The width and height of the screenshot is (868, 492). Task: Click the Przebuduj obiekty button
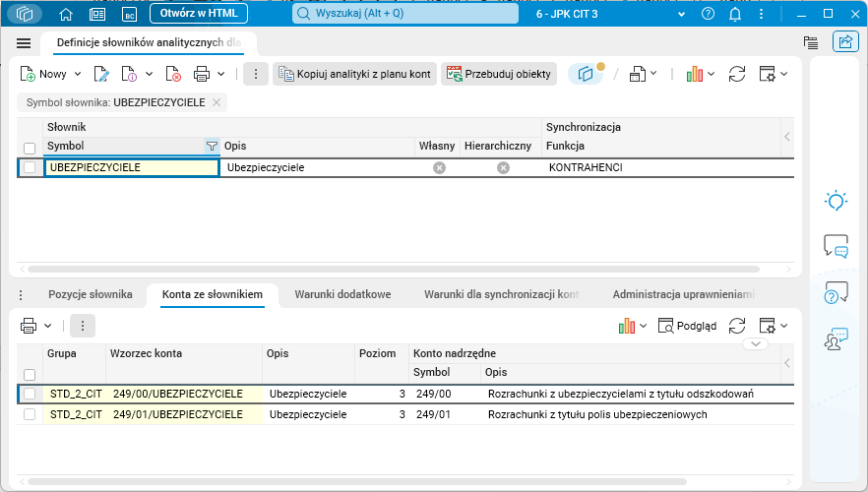click(499, 74)
